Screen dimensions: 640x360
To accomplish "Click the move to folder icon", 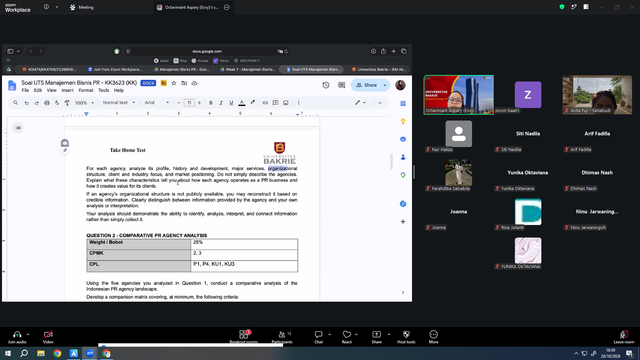I will 184,83.
